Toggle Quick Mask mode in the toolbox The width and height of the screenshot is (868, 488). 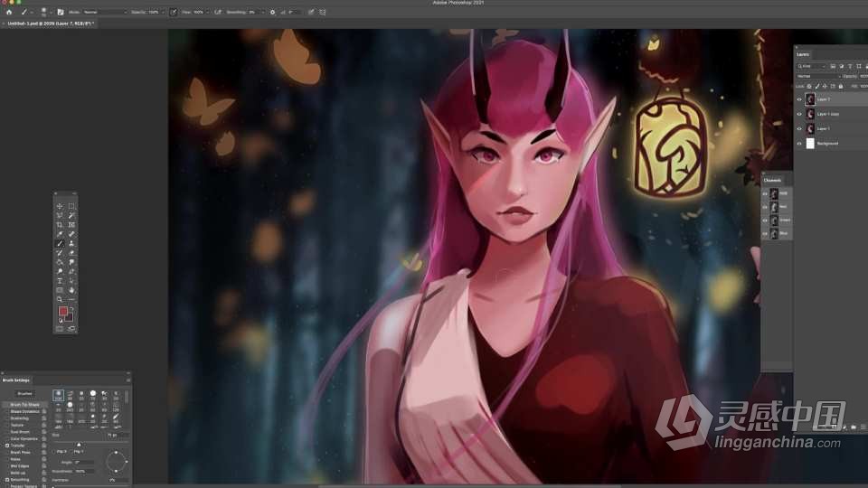tap(60, 329)
